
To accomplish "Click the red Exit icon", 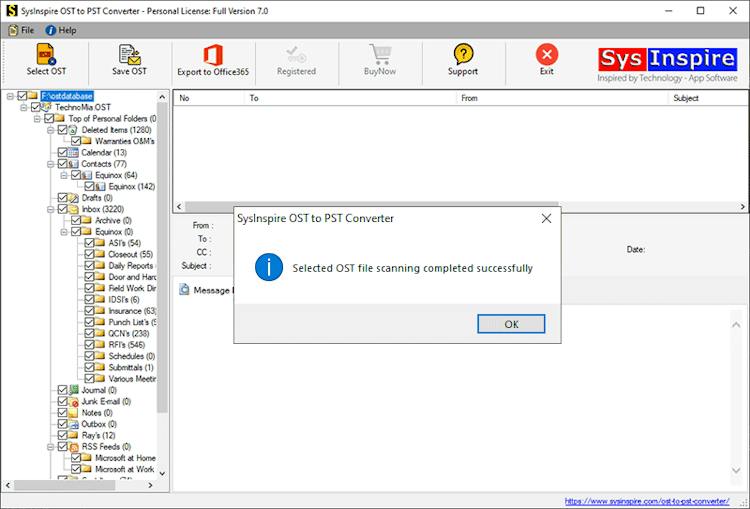I will [x=547, y=54].
